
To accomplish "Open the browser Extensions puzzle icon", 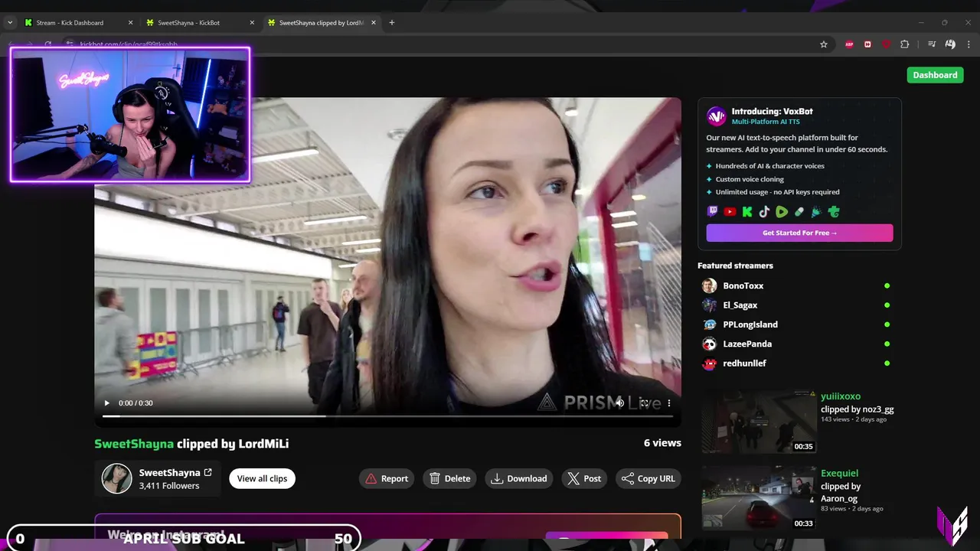I will 904,44.
